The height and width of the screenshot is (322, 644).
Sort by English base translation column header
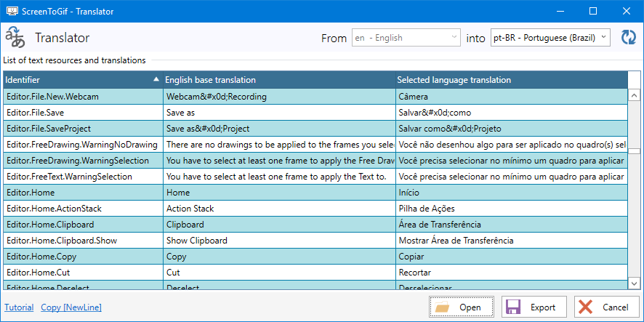click(x=279, y=80)
